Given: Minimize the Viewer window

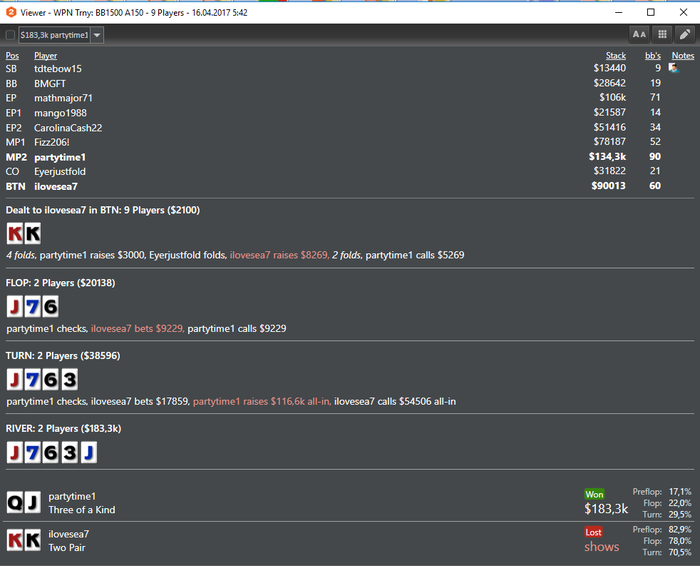Looking at the screenshot, I should pos(618,12).
